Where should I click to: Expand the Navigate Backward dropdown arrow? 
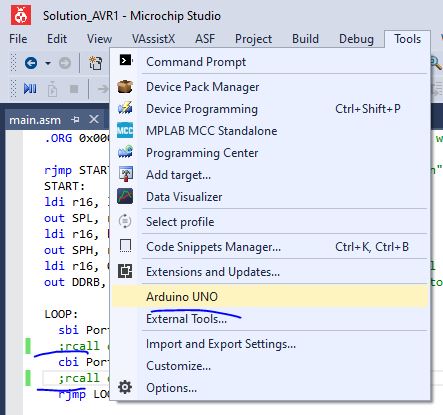[48, 63]
